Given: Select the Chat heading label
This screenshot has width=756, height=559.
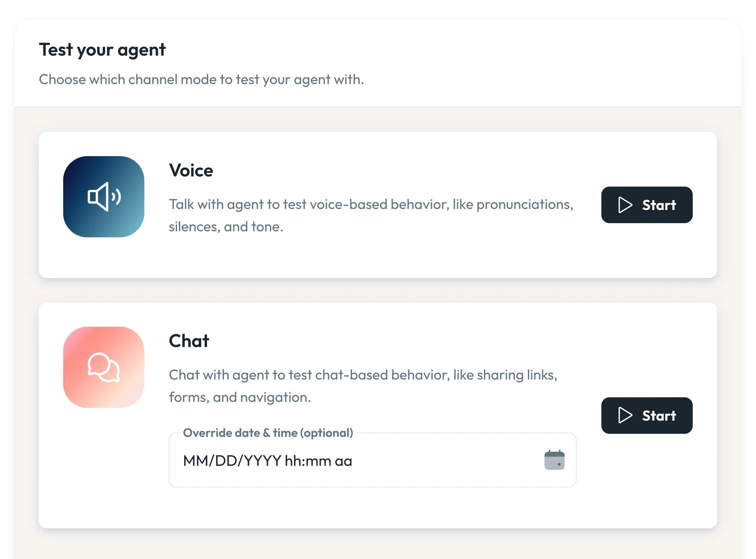Looking at the screenshot, I should (x=189, y=341).
